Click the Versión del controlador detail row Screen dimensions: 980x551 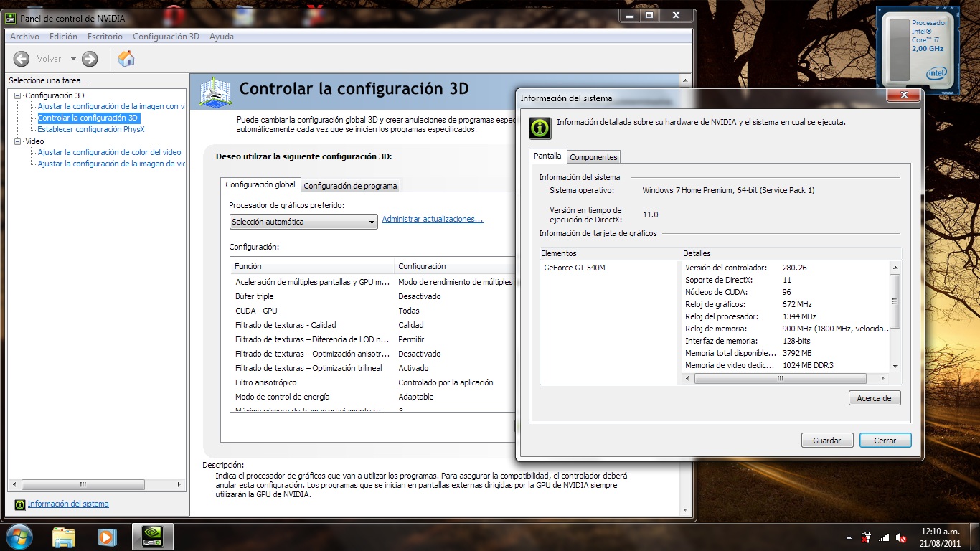[x=786, y=268]
